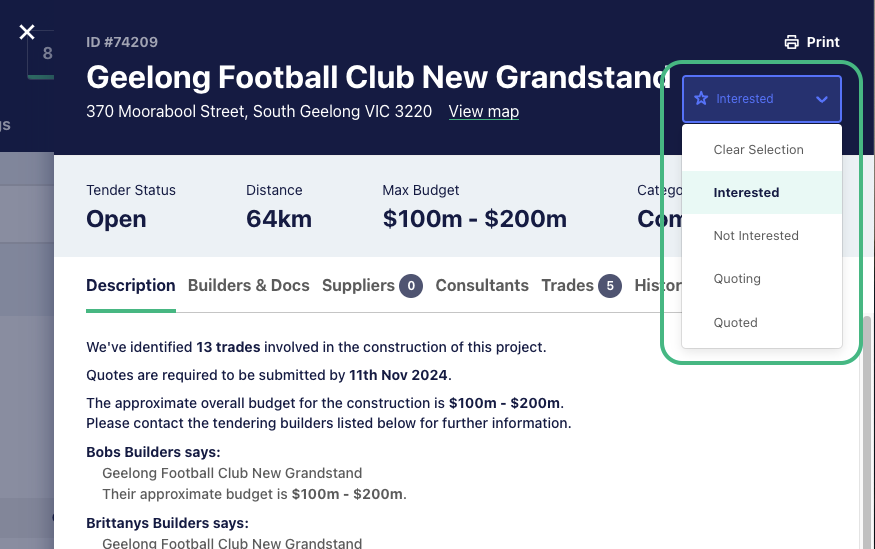The width and height of the screenshot is (875, 549).
Task: Switch to Description tab
Action: 131,285
